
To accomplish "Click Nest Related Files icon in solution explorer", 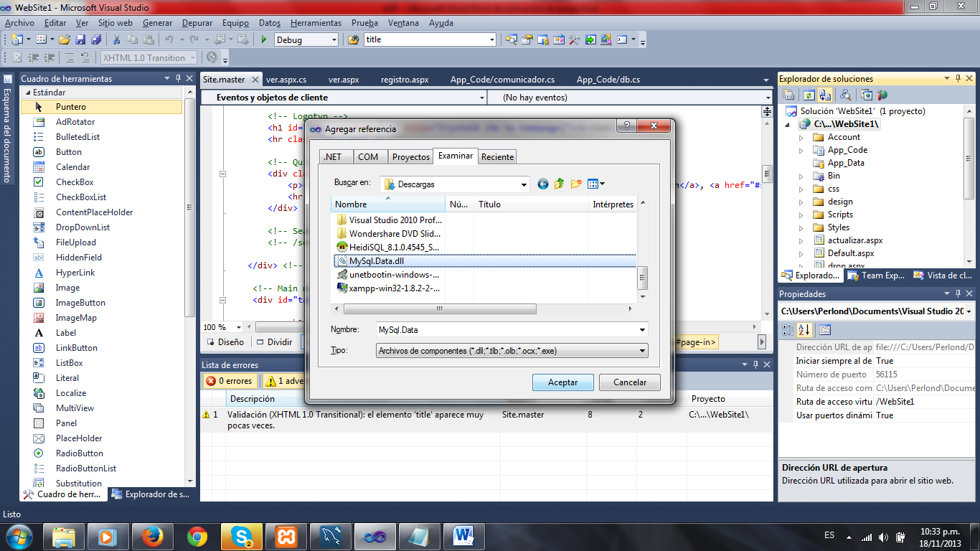I will tap(824, 95).
